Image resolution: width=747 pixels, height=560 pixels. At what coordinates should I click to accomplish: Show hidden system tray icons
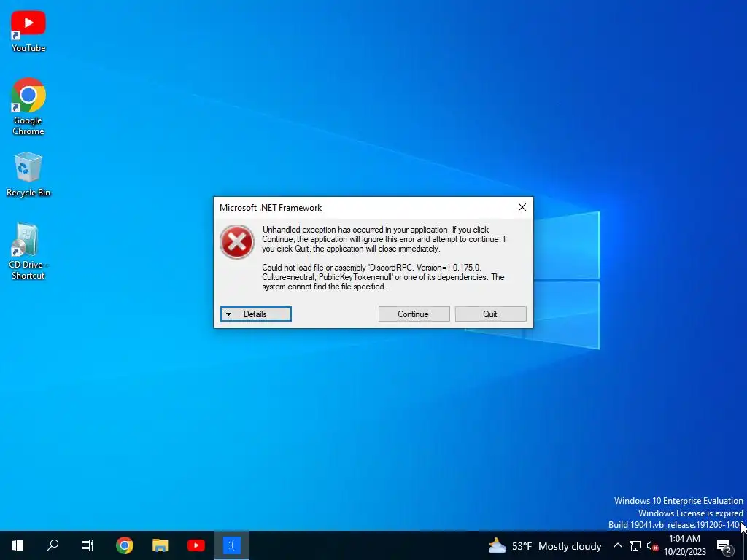click(617, 545)
